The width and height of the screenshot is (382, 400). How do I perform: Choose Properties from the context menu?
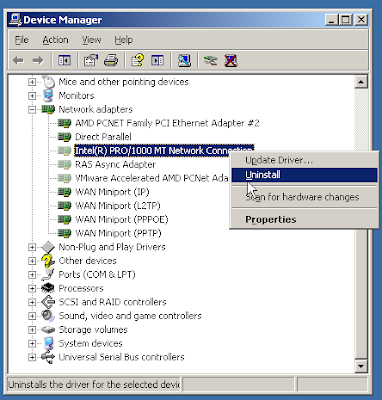tap(305, 219)
